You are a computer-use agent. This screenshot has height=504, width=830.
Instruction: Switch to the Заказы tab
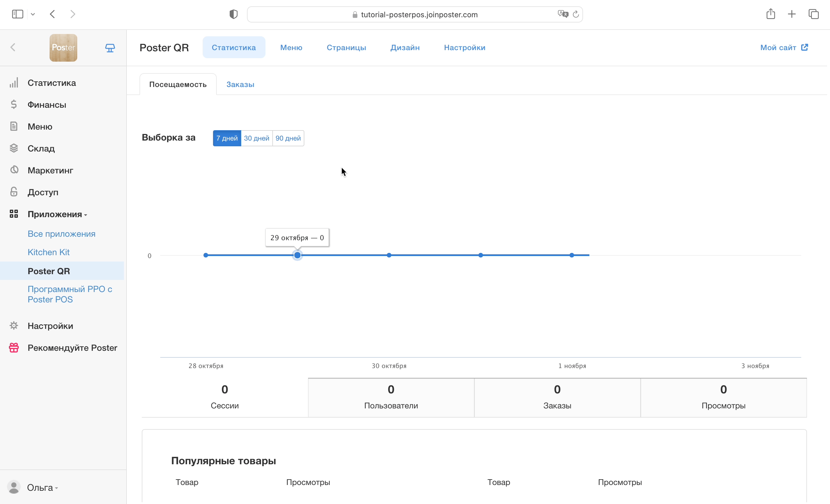click(240, 84)
